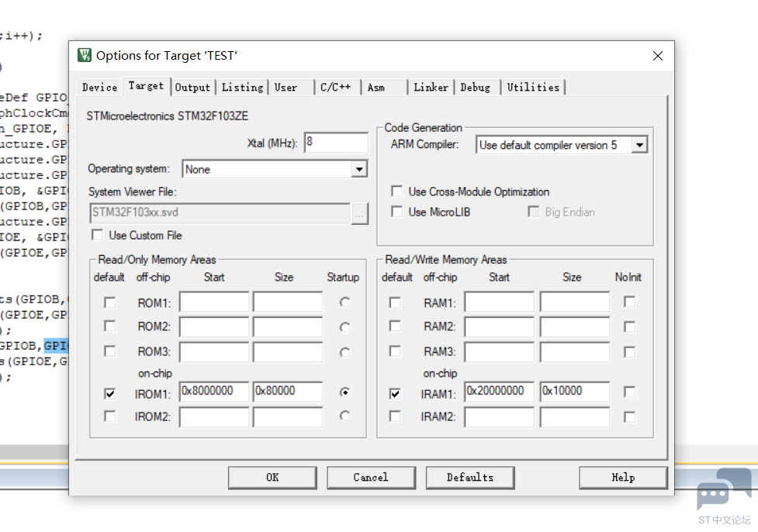Click the Keil icon in dialog title bar
758x532 pixels.
[84, 55]
